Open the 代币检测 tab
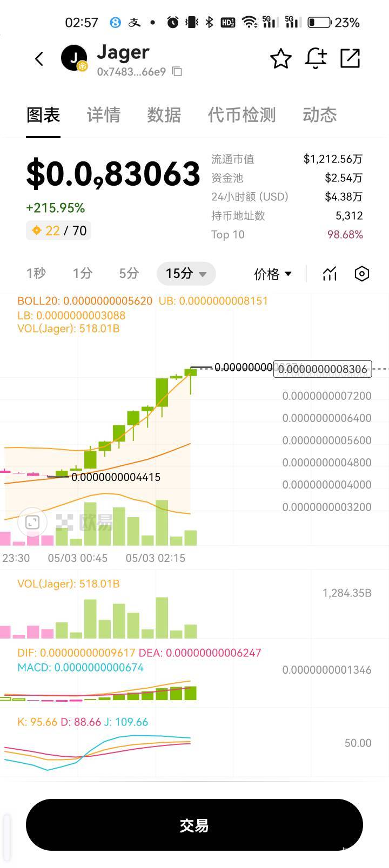The width and height of the screenshot is (389, 868). 242,114
